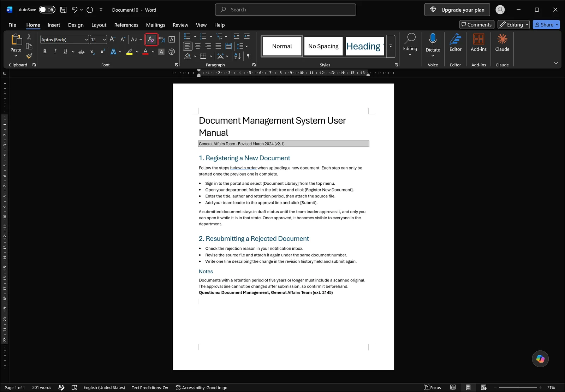Apply the red Font Color swatch
Viewport: 565px width, 392px height.
pos(145,52)
